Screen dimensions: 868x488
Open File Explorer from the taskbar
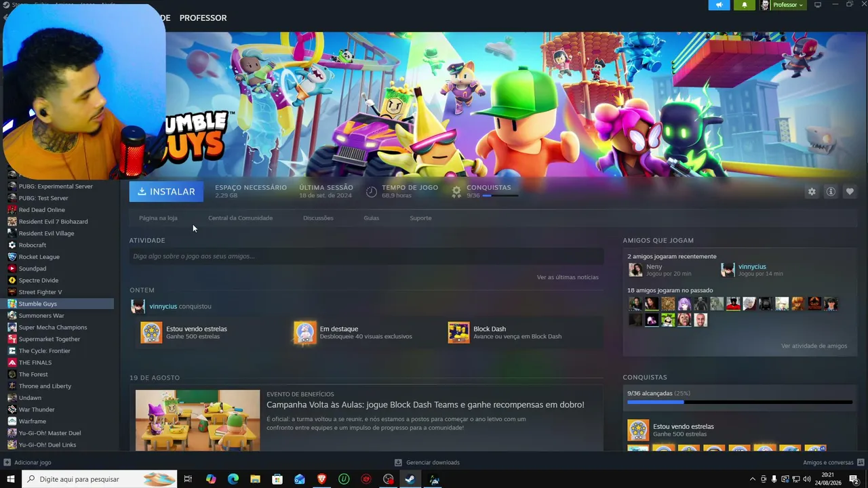255,479
